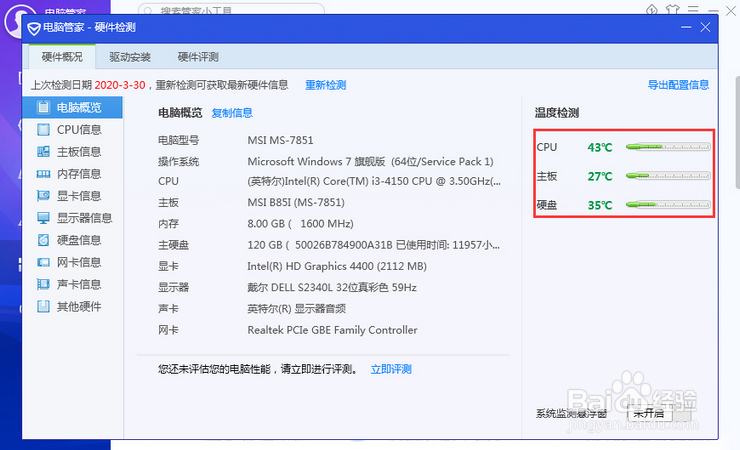Click the 复制信息 link
Screen dimensions: 740x450
tap(232, 113)
